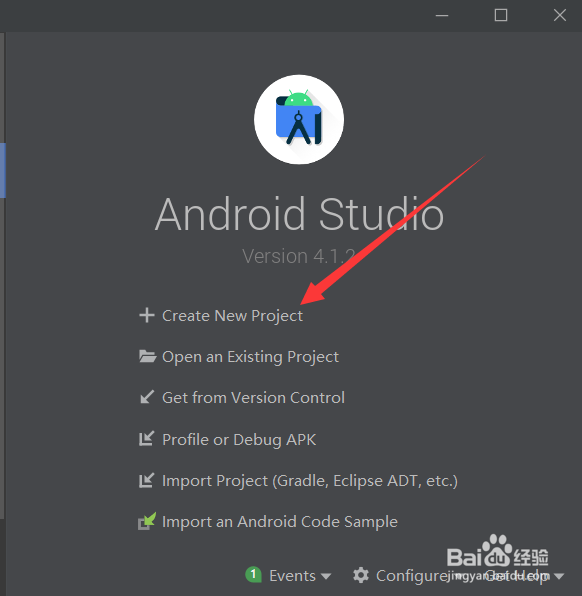Close the Android Studio welcome window

[560, 16]
